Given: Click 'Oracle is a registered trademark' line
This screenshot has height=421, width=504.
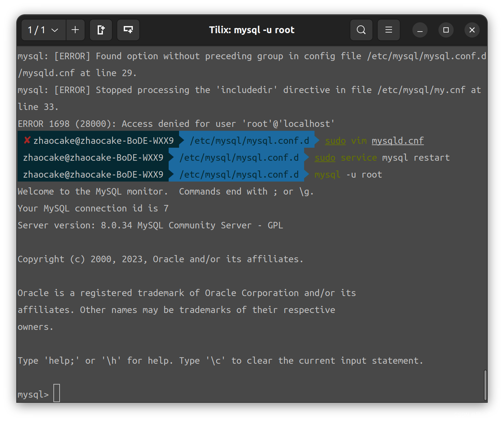Looking at the screenshot, I should (187, 293).
